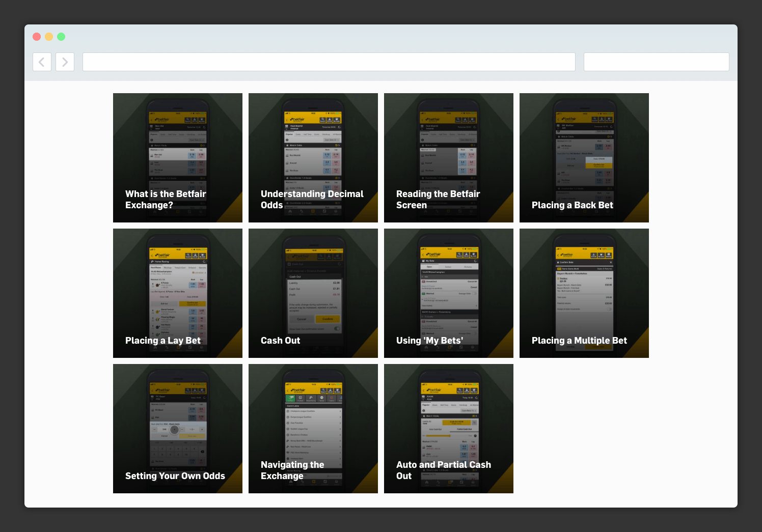Image resolution: width=762 pixels, height=532 pixels.
Task: Click the browser forward arrow button
Action: point(65,62)
